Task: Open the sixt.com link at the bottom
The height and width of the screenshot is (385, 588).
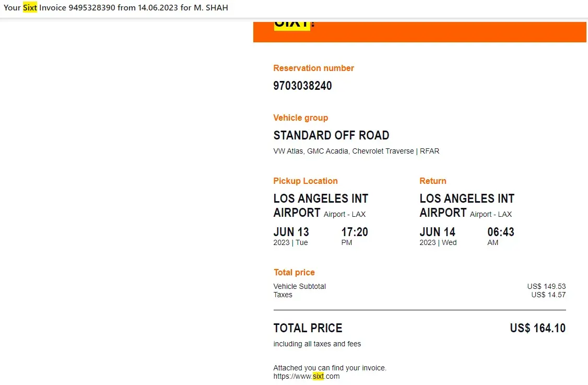Action: point(307,376)
